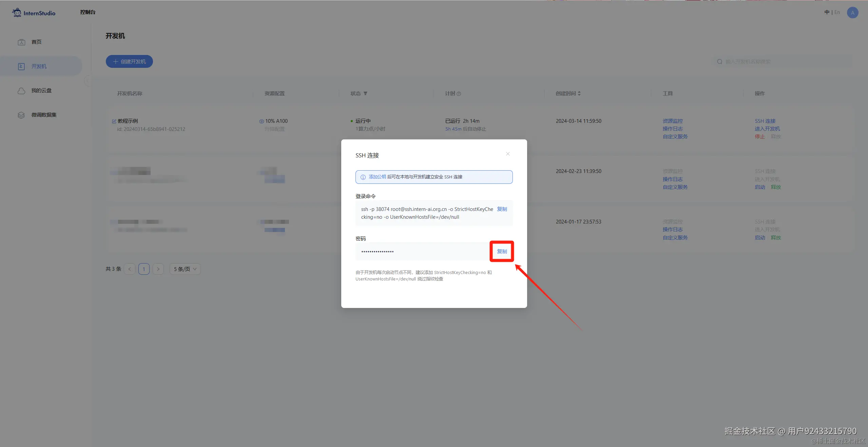
Task: Click the 计时 help question icon
Action: pyautogui.click(x=459, y=94)
